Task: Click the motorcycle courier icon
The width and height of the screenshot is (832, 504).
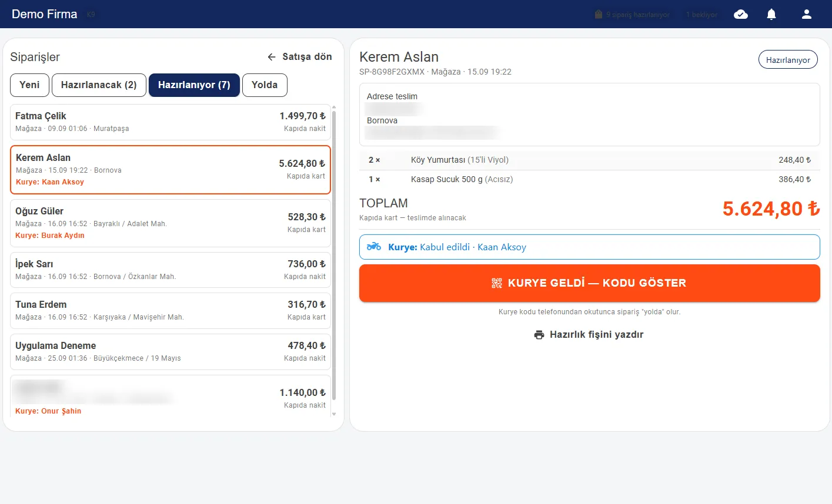Action: [374, 247]
